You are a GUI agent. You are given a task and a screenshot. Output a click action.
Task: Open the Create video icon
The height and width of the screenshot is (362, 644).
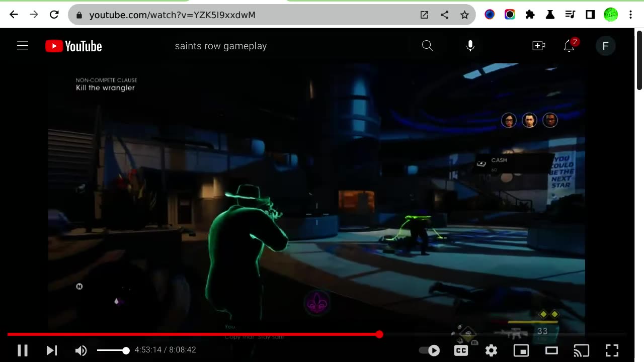click(x=539, y=46)
